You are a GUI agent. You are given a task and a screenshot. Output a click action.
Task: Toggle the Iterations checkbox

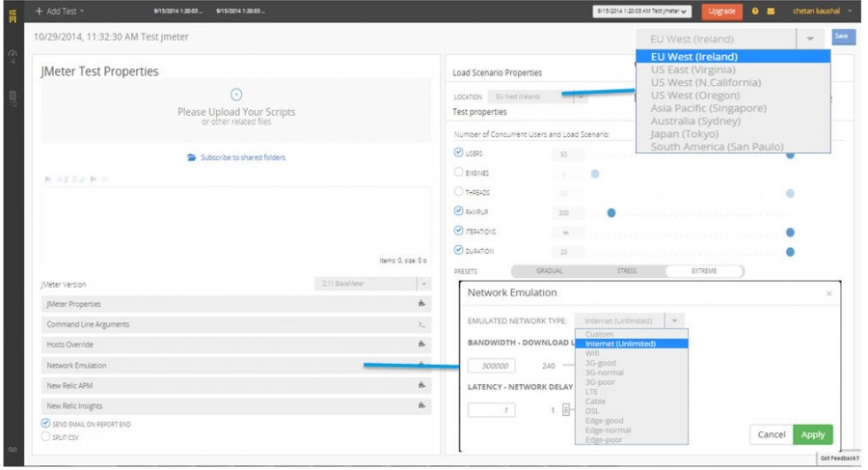click(x=458, y=231)
